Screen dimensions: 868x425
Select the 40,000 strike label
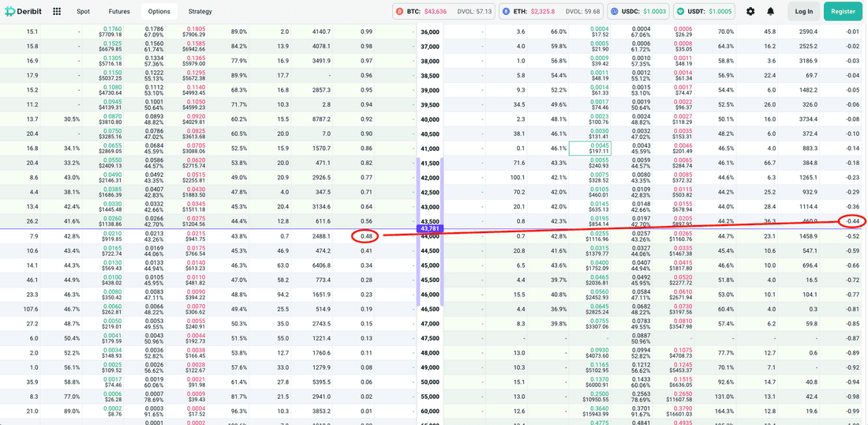(x=430, y=119)
